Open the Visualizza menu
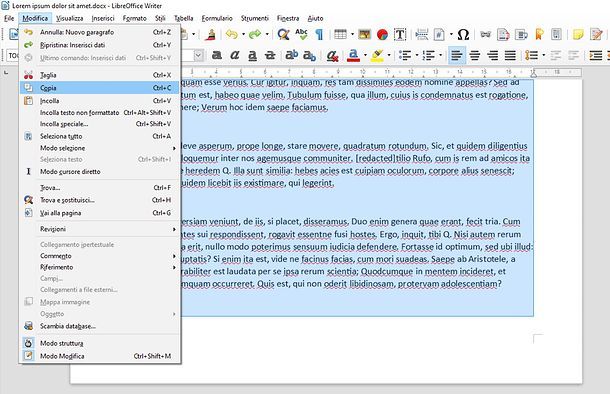This screenshot has width=610, height=394. coord(70,18)
